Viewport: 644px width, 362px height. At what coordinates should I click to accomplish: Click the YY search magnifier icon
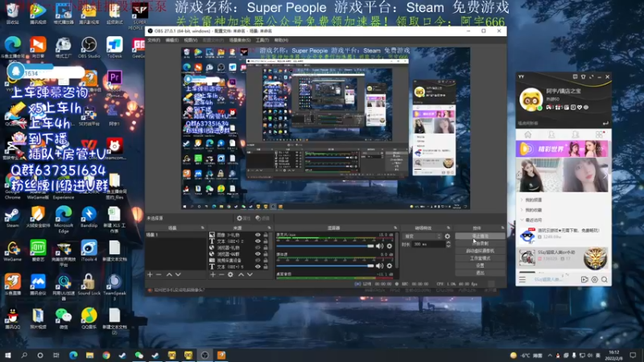coord(605,279)
